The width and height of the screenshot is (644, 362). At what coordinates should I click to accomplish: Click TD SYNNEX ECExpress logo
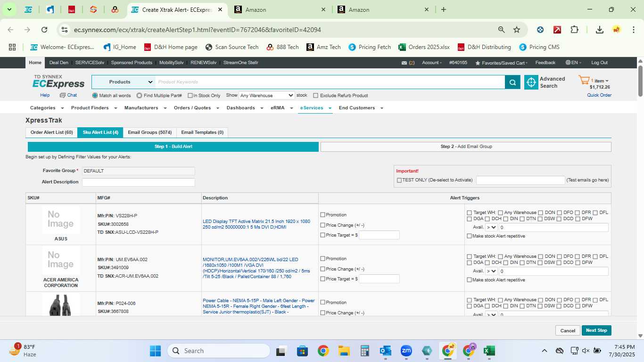tap(58, 82)
